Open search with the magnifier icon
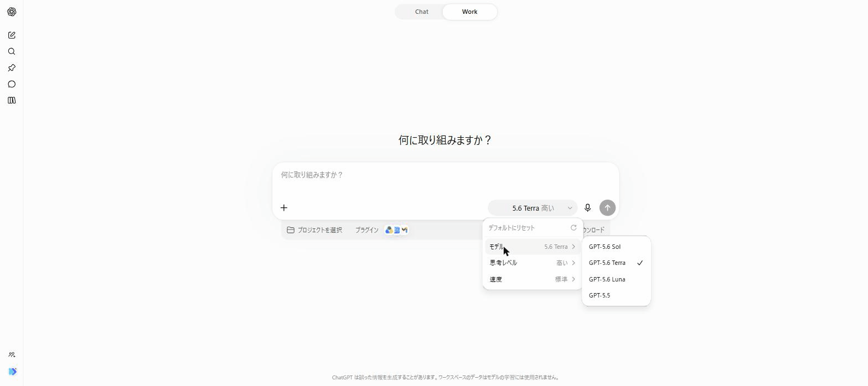This screenshot has height=386, width=868. [x=12, y=51]
